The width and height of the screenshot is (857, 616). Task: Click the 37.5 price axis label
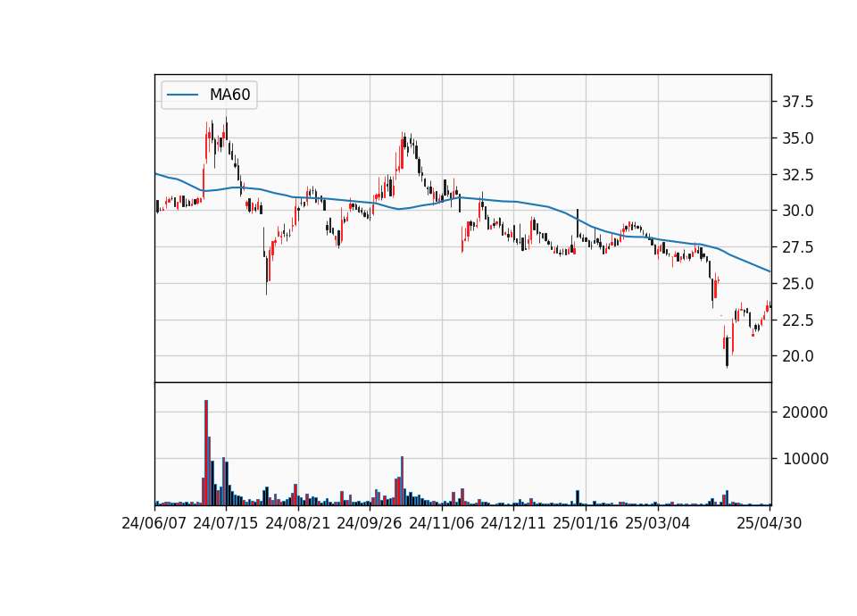pyautogui.click(x=797, y=102)
